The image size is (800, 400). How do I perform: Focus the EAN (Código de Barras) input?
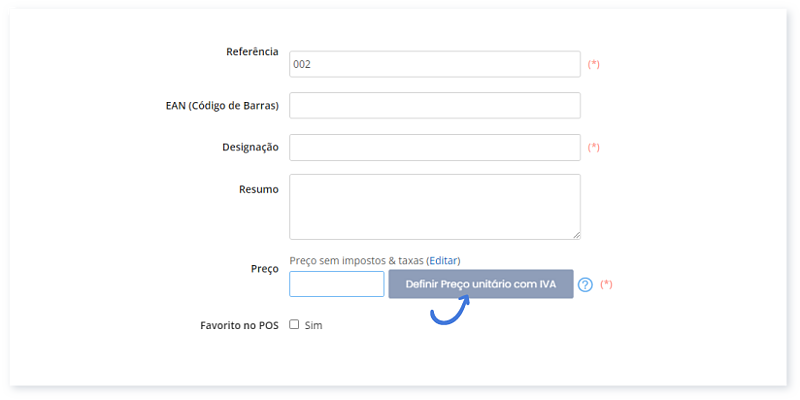pos(435,106)
